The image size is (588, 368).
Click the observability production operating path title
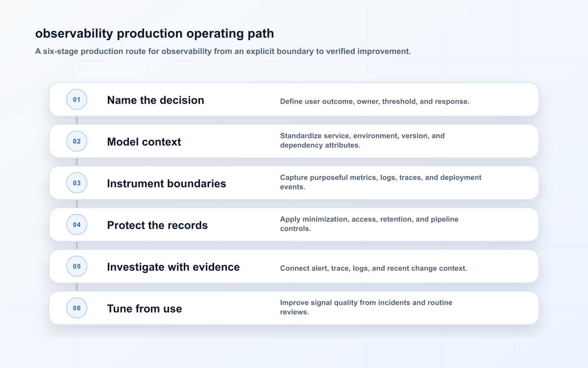[154, 33]
